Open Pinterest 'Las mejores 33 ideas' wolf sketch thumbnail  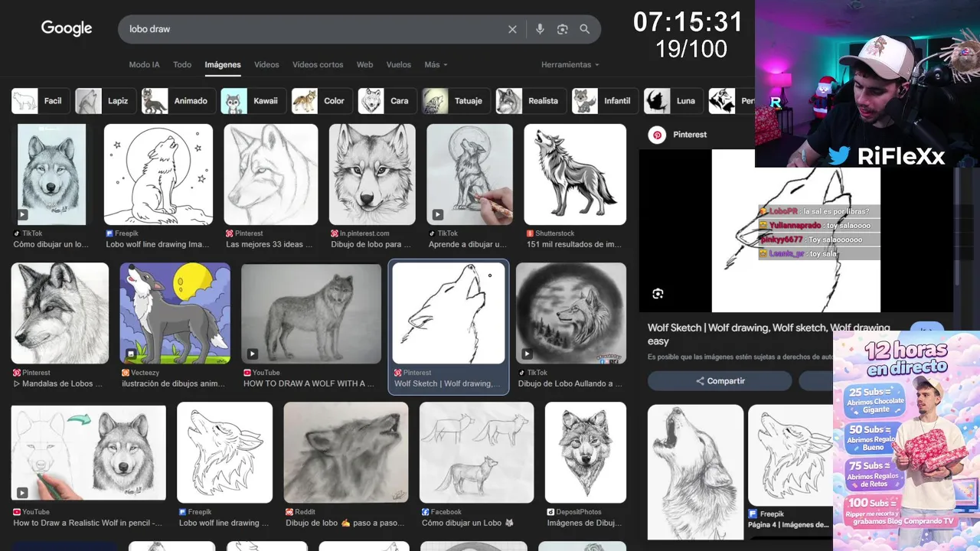[270, 174]
